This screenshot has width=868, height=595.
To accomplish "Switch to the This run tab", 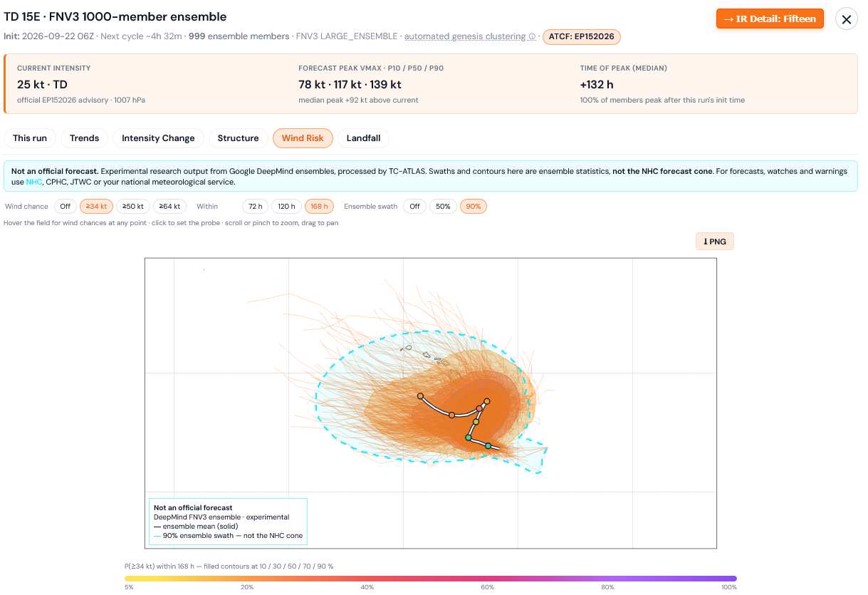I will [x=30, y=138].
